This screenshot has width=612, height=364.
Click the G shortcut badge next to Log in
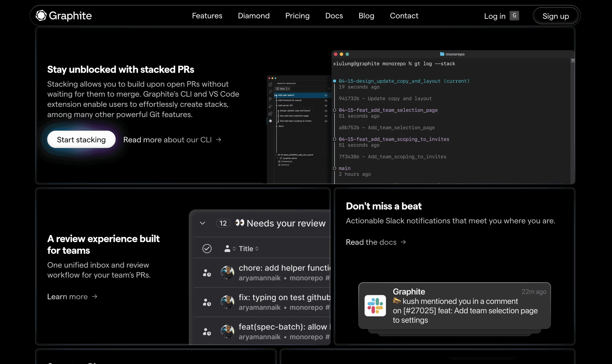[x=514, y=15]
